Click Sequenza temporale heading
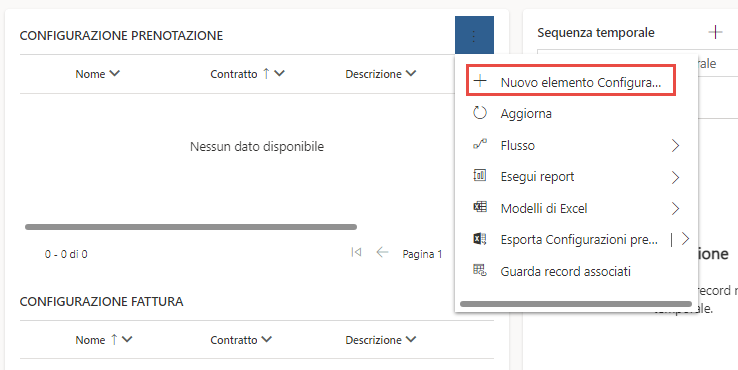 (x=596, y=32)
